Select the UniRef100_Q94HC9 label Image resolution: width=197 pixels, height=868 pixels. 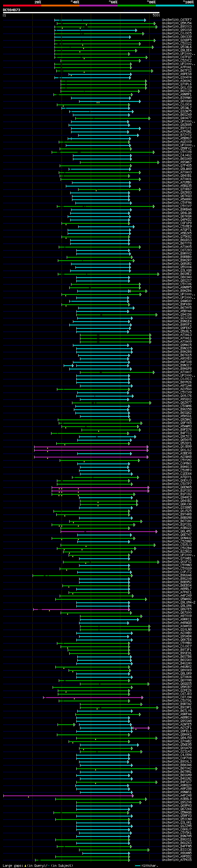[177, 497]
